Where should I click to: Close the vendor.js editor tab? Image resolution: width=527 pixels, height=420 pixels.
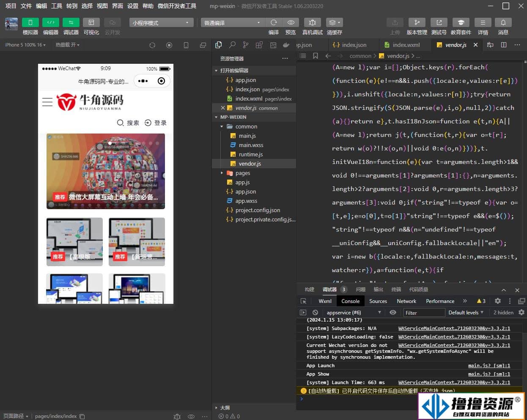coord(475,45)
